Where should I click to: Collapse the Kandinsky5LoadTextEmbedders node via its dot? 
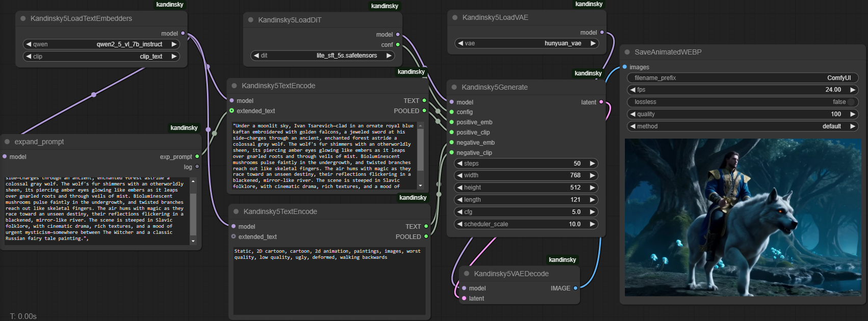point(23,18)
